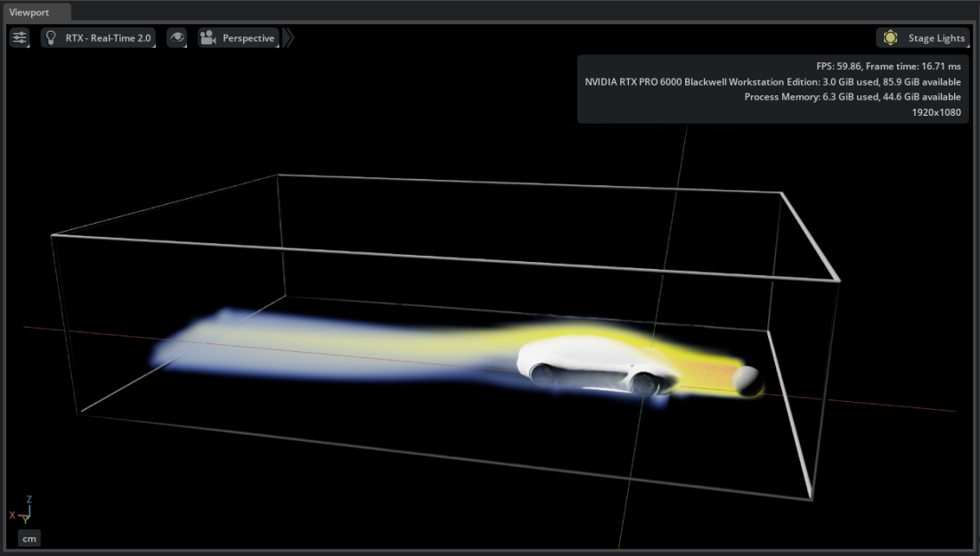
Task: Open the viewport settings sliders icon
Action: [19, 37]
